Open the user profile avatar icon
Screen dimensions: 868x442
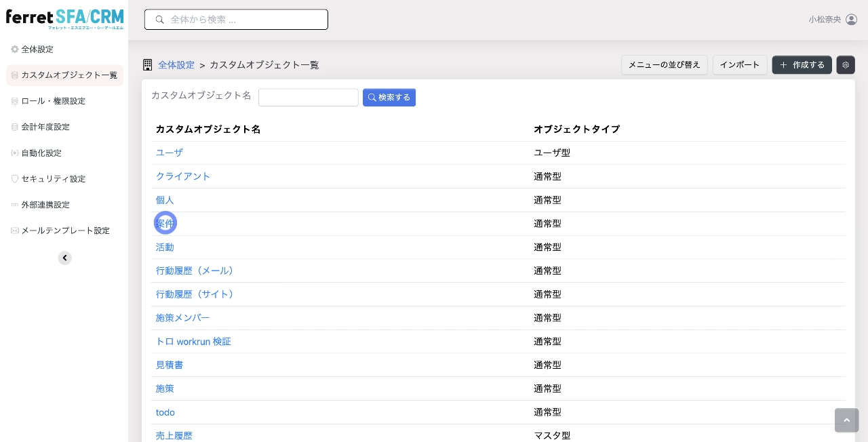click(x=852, y=20)
